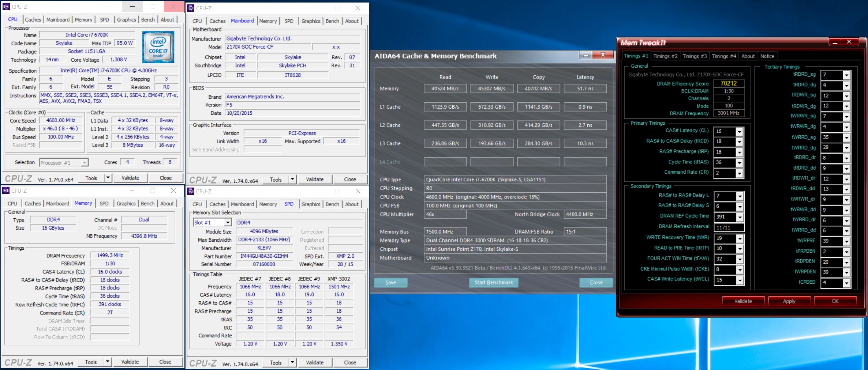The width and height of the screenshot is (868, 370).
Task: Open the About tab in the CPU-Z SPD window
Action: [352, 204]
